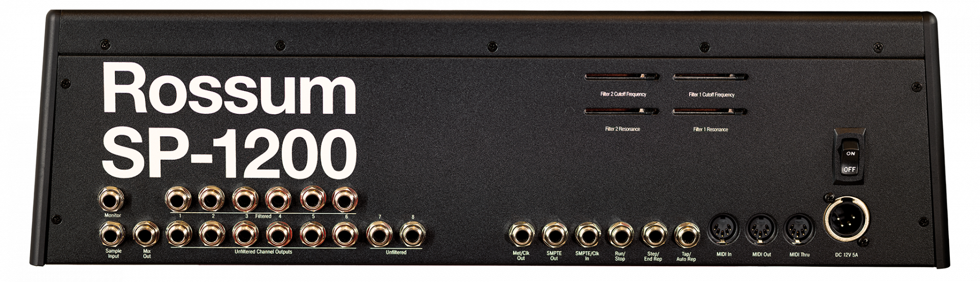This screenshot has height=282, width=980.
Task: Select the Tap/Auto Rep jack
Action: tap(687, 235)
